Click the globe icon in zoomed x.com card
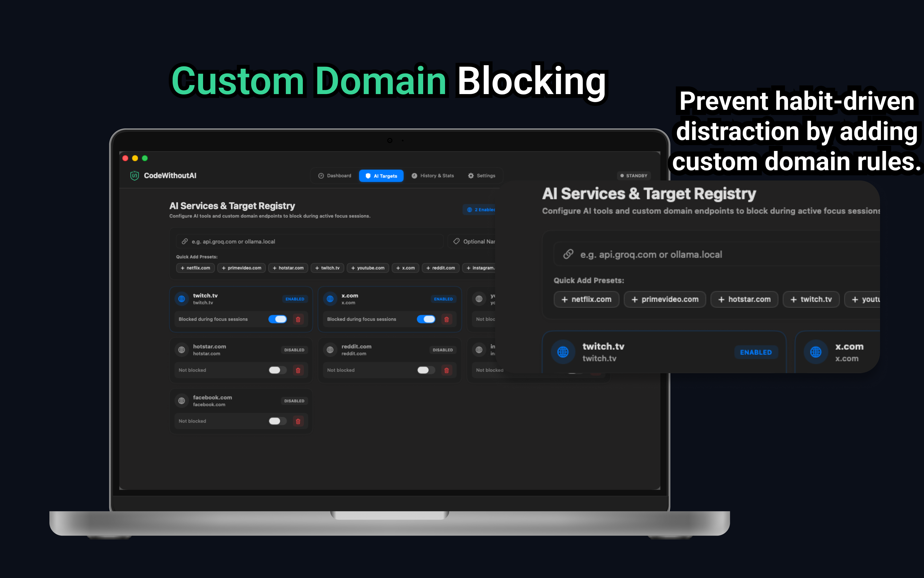The width and height of the screenshot is (924, 578). click(816, 352)
